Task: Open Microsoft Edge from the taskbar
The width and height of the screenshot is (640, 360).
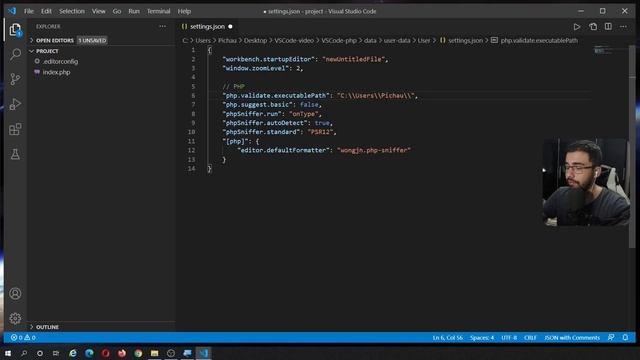Action: point(89,353)
